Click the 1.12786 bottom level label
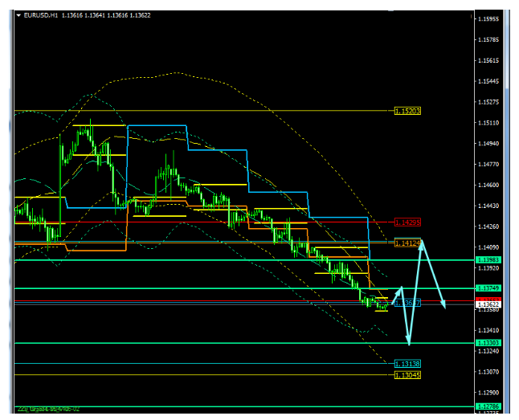 click(488, 407)
